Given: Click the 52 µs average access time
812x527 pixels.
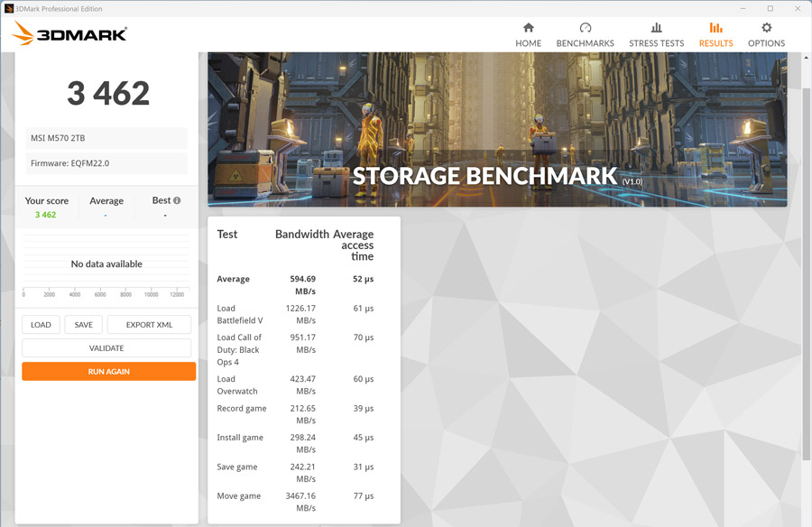Looking at the screenshot, I should [x=363, y=279].
